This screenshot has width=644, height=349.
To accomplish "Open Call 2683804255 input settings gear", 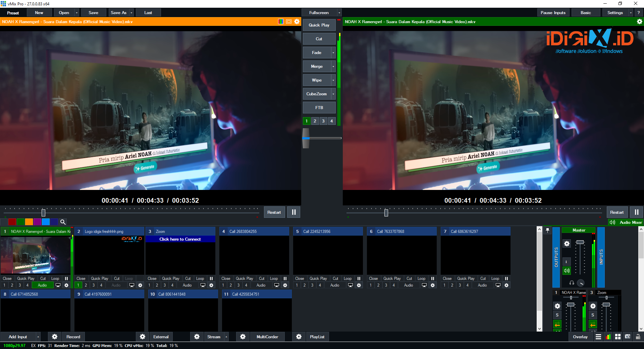I will click(x=285, y=285).
